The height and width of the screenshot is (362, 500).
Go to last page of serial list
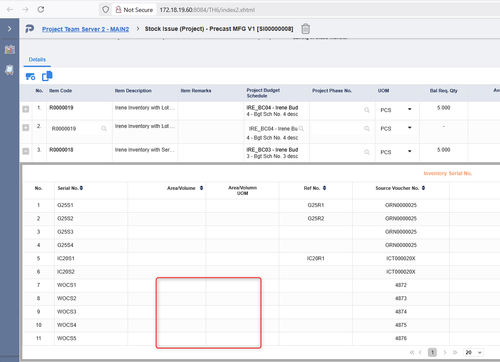tap(455, 352)
